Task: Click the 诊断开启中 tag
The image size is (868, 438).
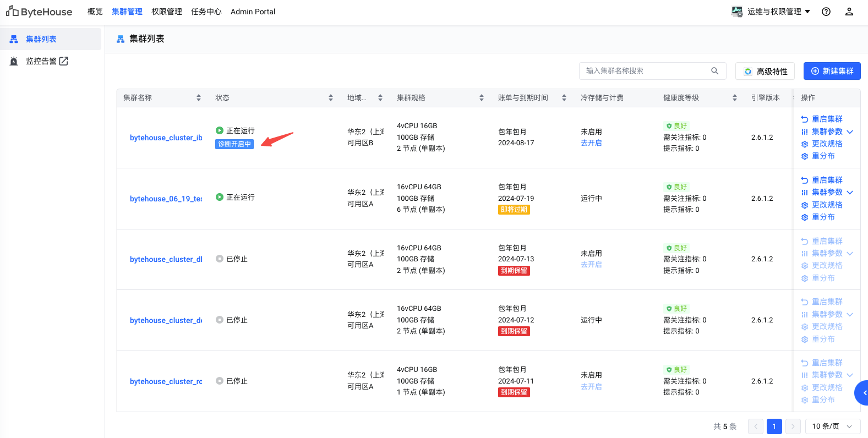Action: [x=234, y=144]
